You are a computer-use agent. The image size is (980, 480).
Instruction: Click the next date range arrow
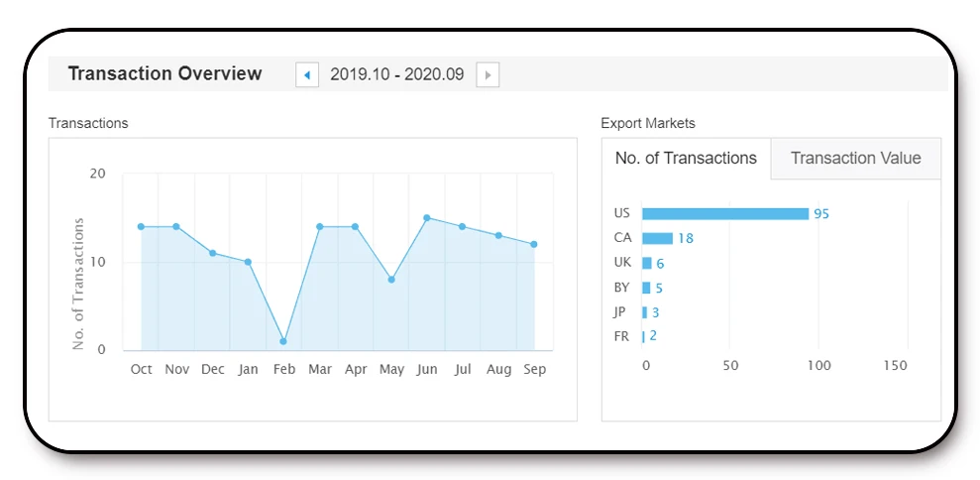pos(488,74)
